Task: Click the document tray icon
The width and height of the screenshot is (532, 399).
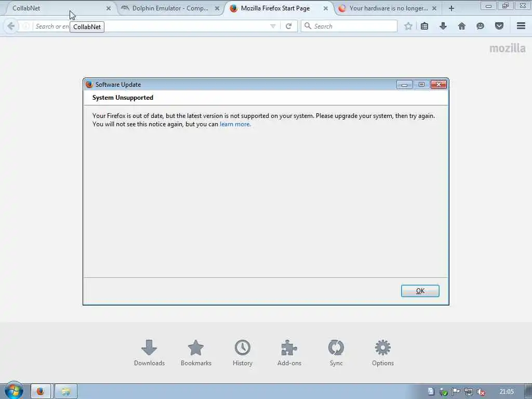Action: click(x=431, y=392)
